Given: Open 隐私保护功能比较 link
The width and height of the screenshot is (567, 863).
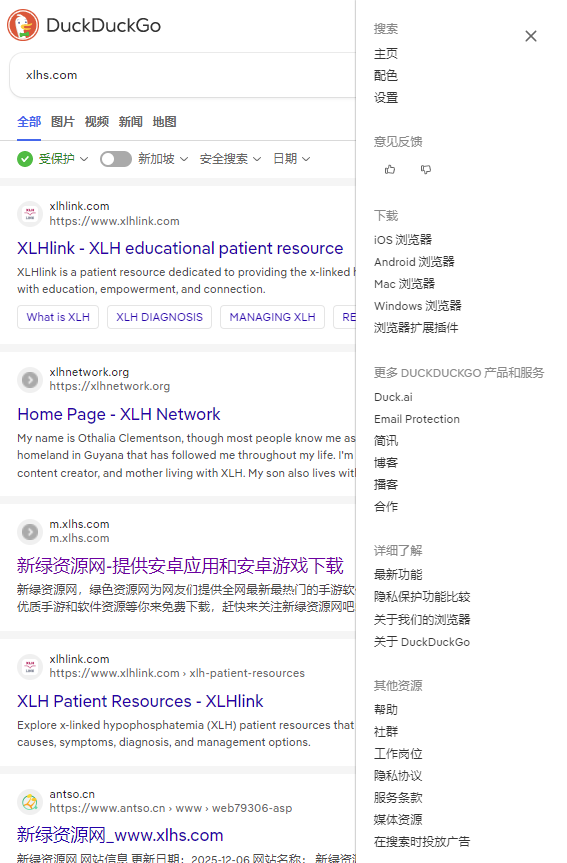Looking at the screenshot, I should point(422,597).
